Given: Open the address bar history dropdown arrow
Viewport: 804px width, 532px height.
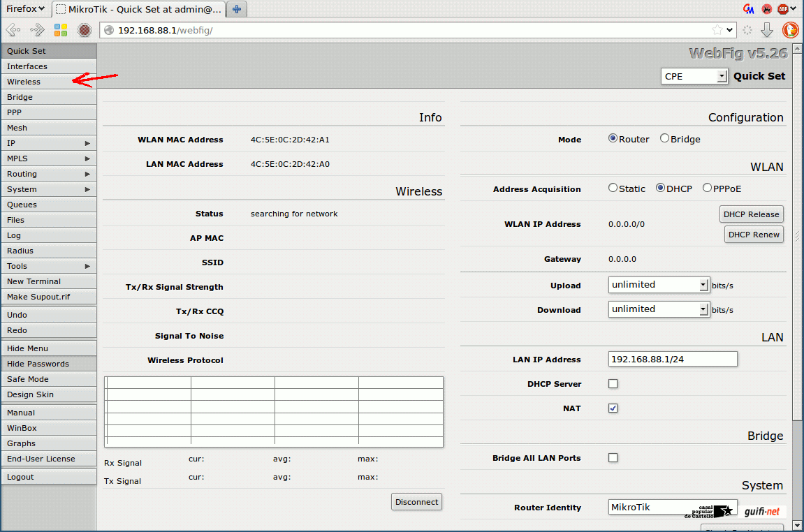Looking at the screenshot, I should pyautogui.click(x=730, y=30).
